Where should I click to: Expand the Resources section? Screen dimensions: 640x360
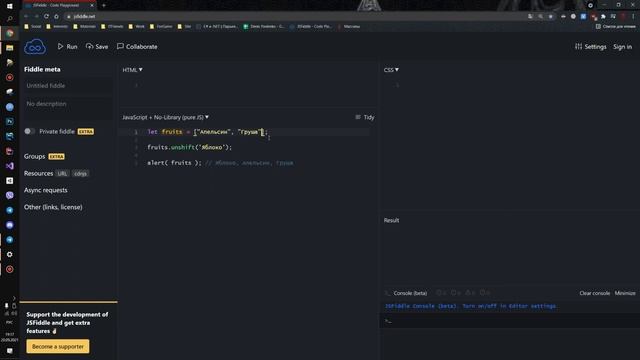point(38,173)
